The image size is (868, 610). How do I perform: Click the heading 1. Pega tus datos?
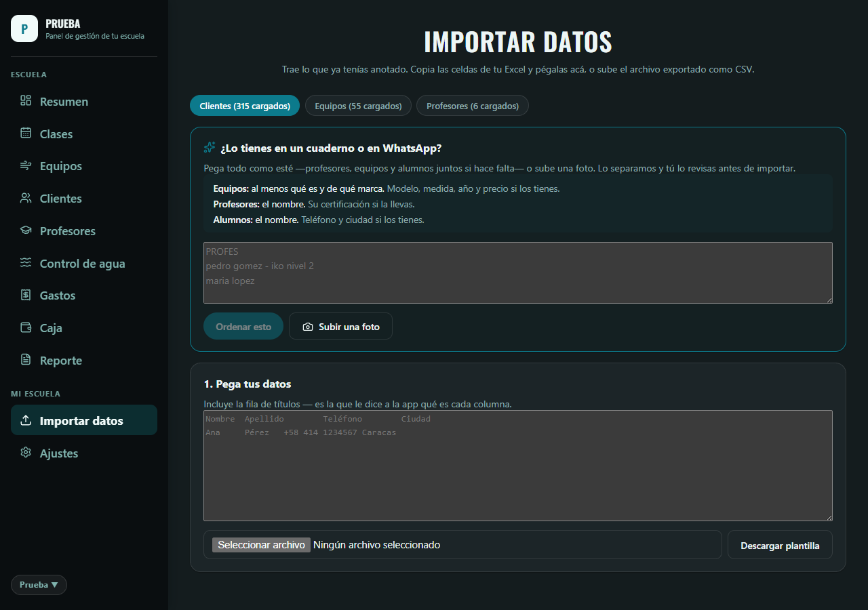tap(248, 384)
